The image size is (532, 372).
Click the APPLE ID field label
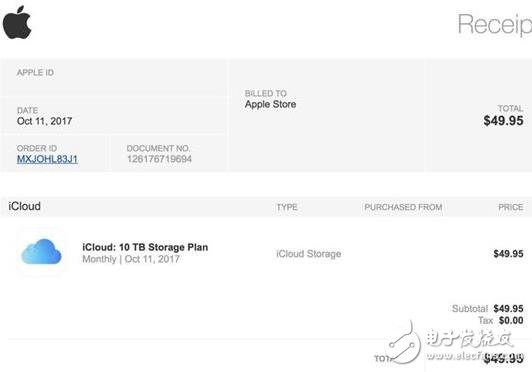tap(35, 72)
